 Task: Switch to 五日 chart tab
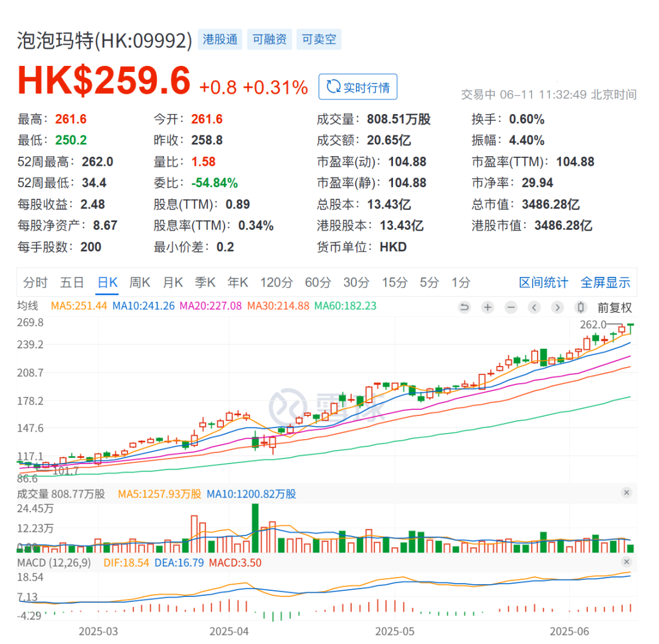(72, 282)
